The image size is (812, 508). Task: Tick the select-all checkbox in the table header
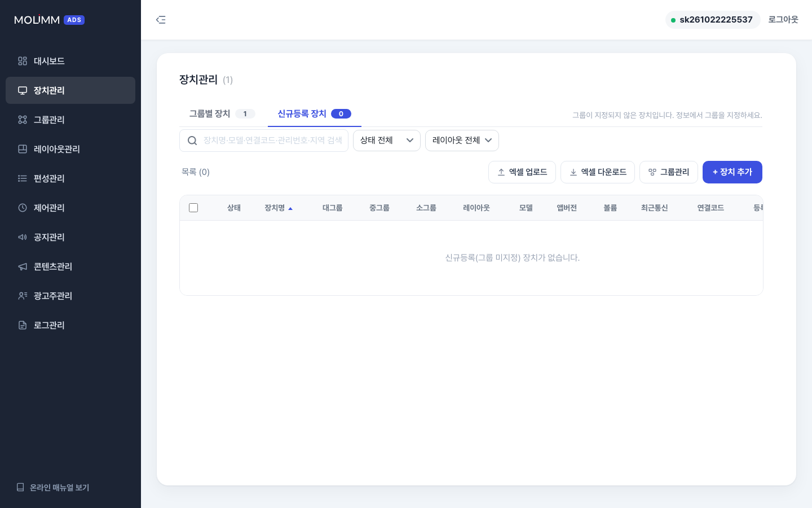pos(193,208)
